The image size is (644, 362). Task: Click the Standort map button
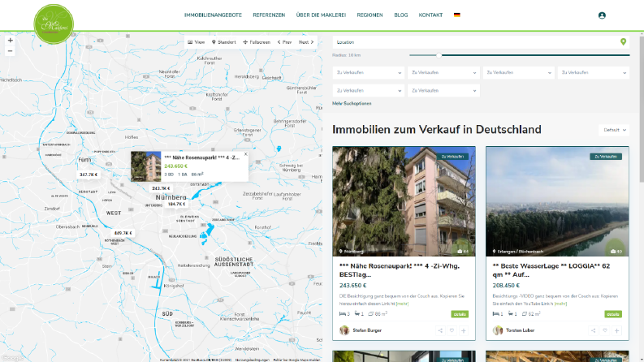pos(224,42)
